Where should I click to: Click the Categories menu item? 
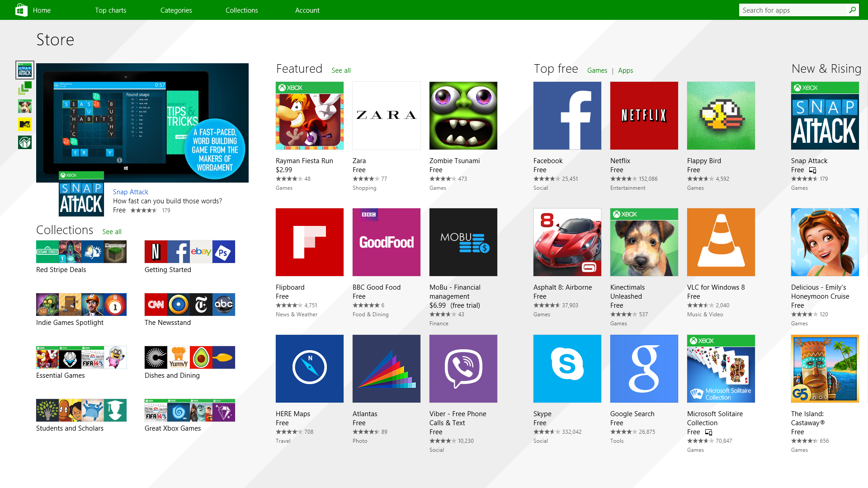point(176,10)
